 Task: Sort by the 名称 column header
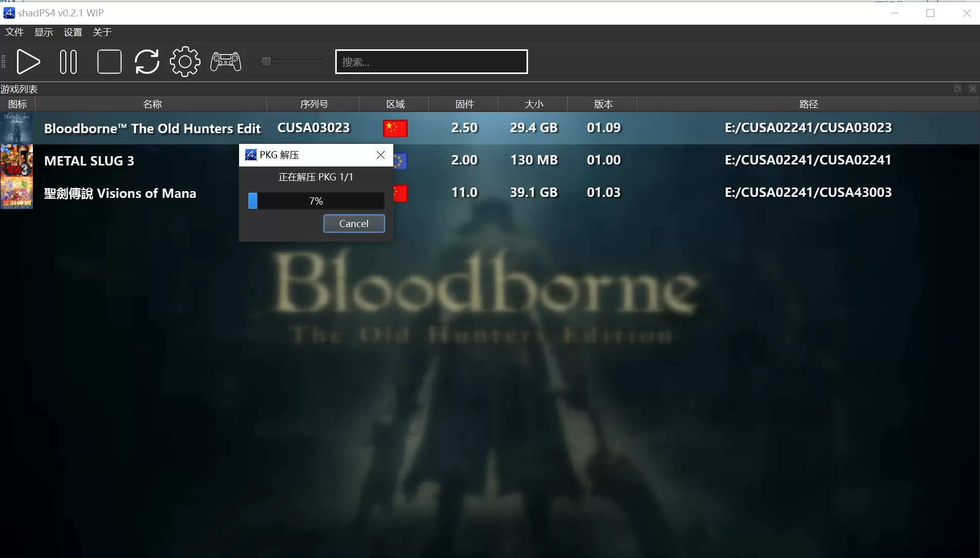click(152, 104)
